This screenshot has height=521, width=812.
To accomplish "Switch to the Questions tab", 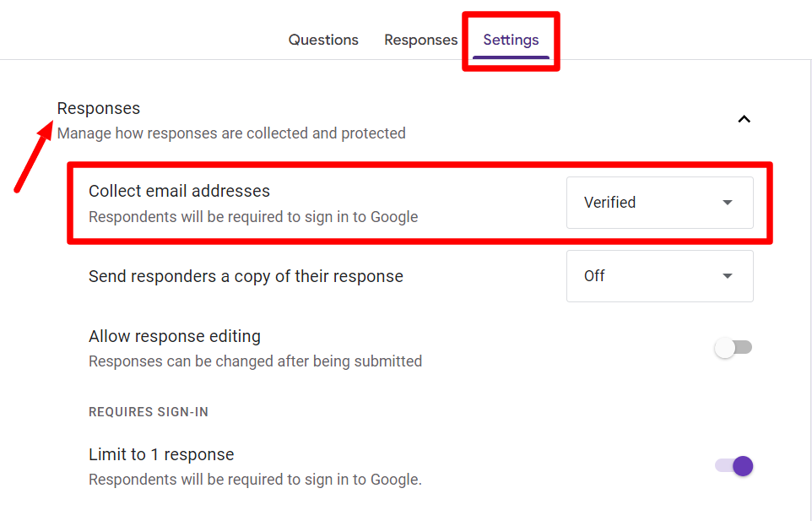I will coord(323,40).
